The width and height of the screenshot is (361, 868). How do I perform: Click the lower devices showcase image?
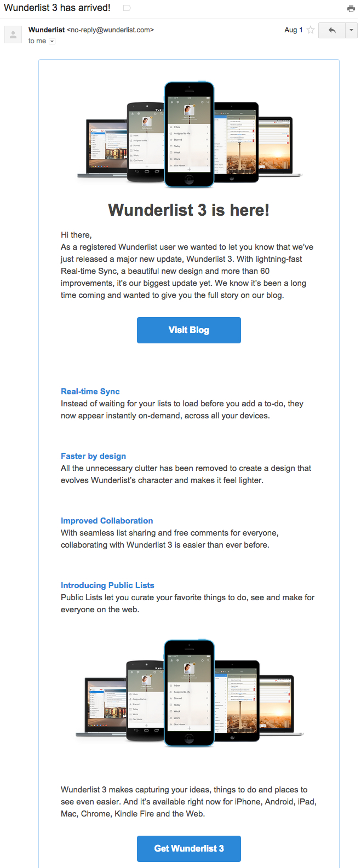pos(189,693)
